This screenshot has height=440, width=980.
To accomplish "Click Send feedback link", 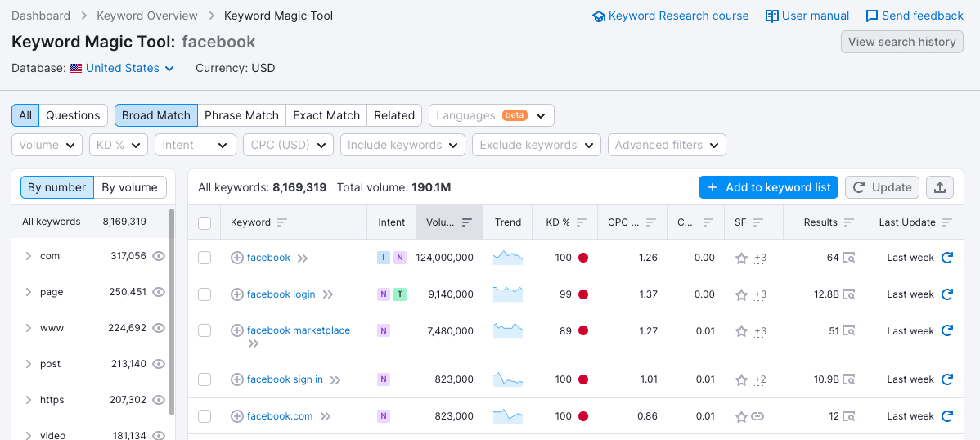I will tap(915, 16).
